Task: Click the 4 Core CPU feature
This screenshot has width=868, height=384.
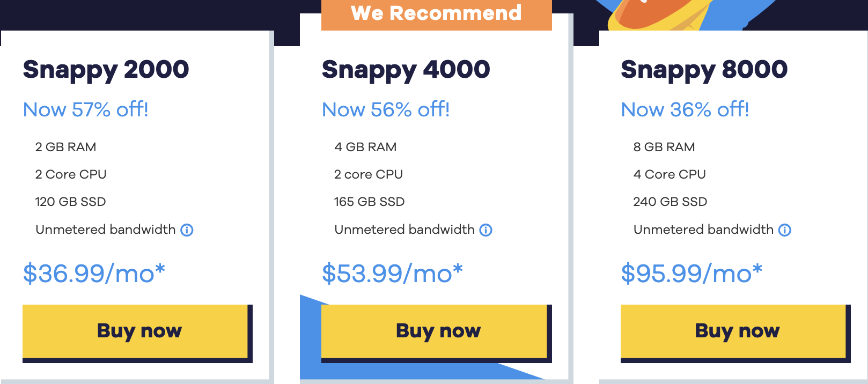Action: click(x=669, y=174)
